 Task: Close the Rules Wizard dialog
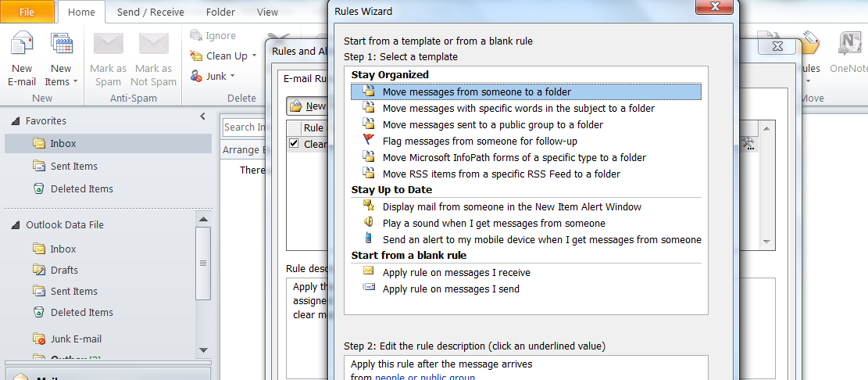click(x=715, y=7)
